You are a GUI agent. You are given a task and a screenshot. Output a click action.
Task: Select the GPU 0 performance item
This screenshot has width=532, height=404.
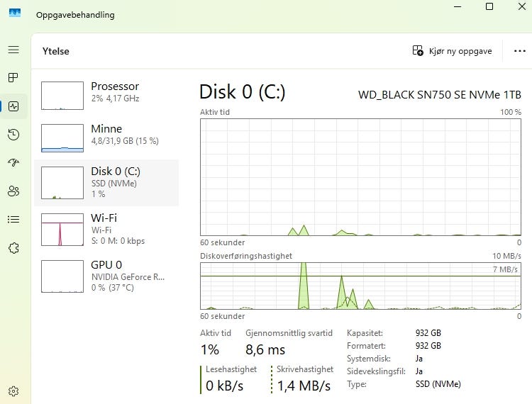(106, 276)
